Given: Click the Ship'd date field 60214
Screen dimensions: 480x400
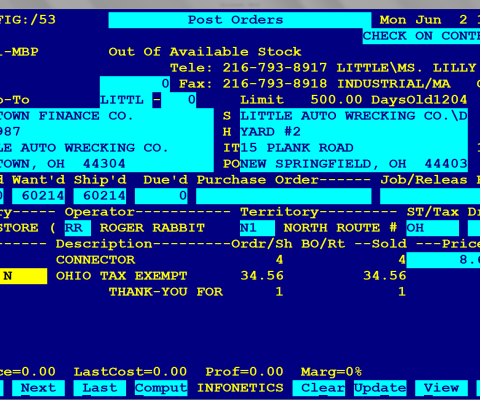Looking at the screenshot, I should pyautogui.click(x=100, y=196).
